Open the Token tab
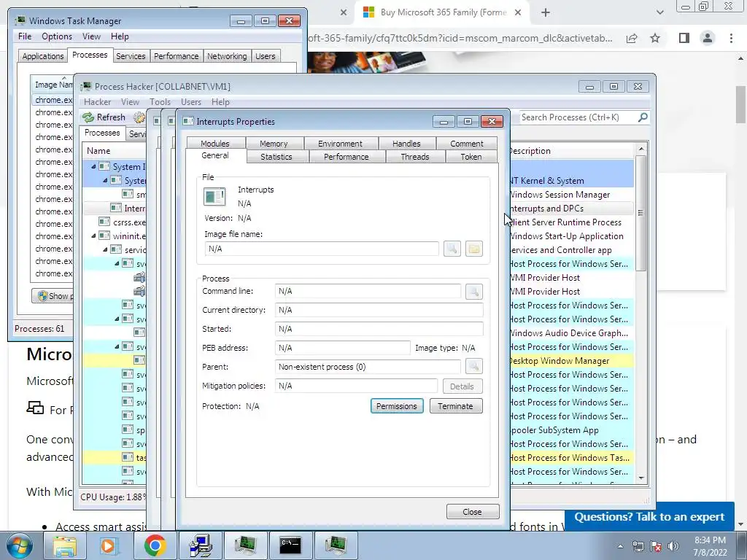 pyautogui.click(x=471, y=157)
